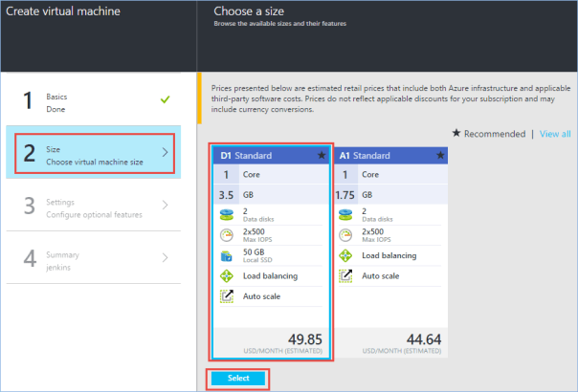
Task: Click the Auto scale icon in D1 card
Action: click(x=225, y=297)
